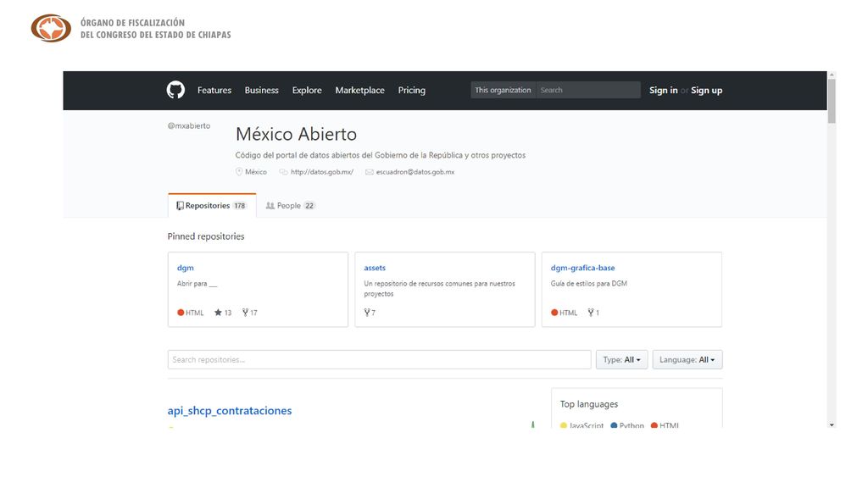Click the Órgano de Fiscalización logo emblem
868x488 pixels.
(x=51, y=28)
